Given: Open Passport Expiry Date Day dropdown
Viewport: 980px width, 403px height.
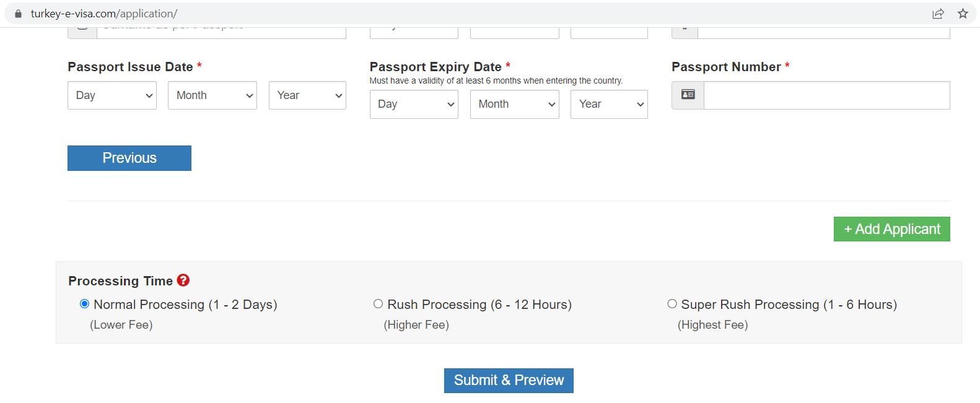Looking at the screenshot, I should [x=414, y=104].
